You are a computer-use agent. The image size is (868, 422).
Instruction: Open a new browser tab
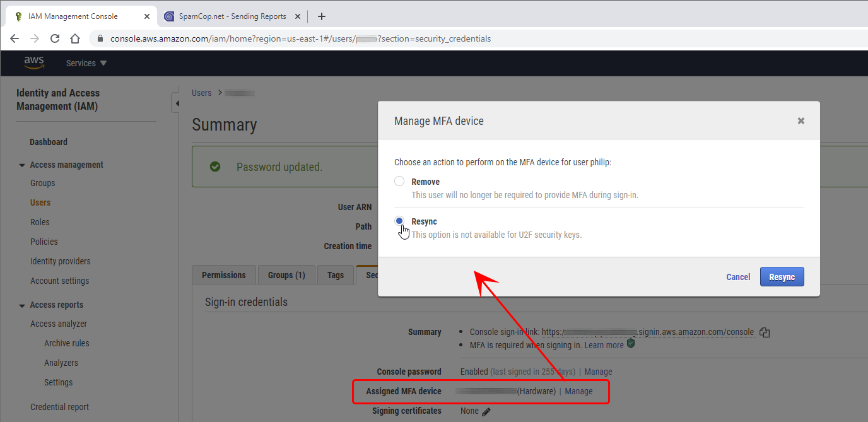pos(322,16)
